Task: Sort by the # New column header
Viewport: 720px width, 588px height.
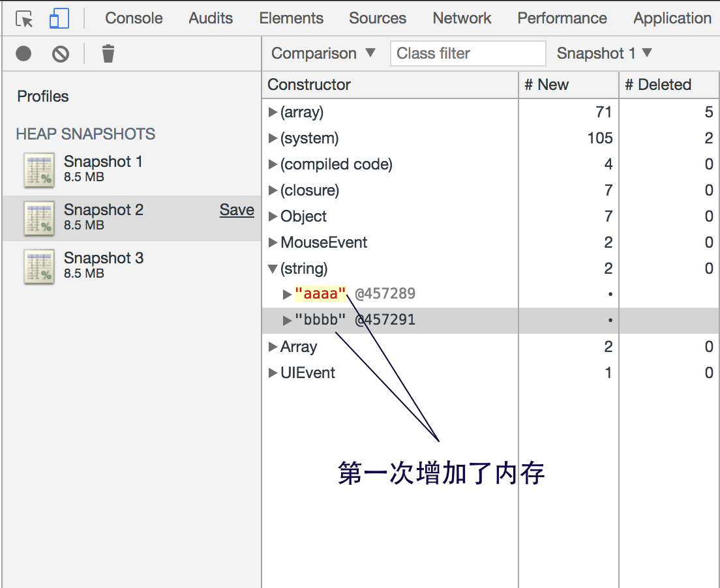Action: point(569,85)
